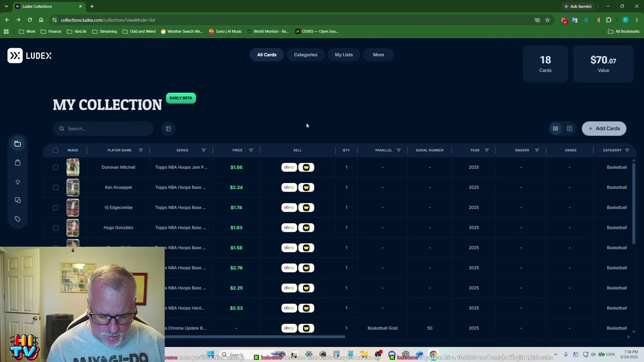
Task: Switch to list view
Action: [x=555, y=129]
